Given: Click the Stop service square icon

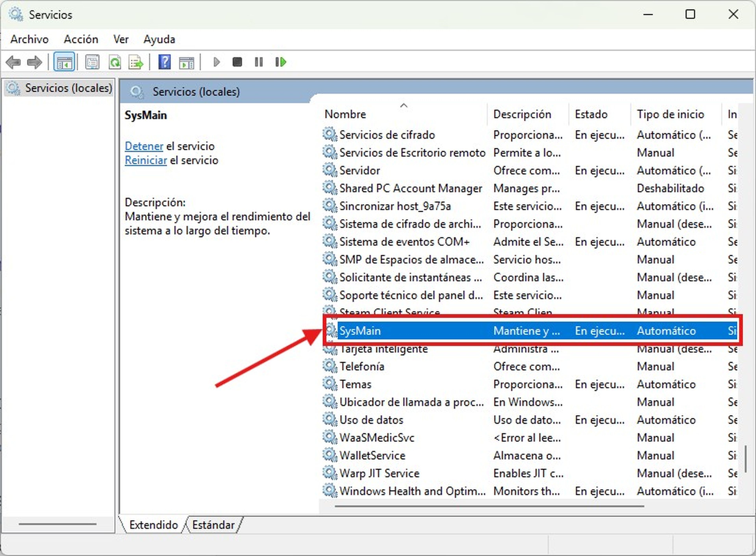Looking at the screenshot, I should pos(237,62).
